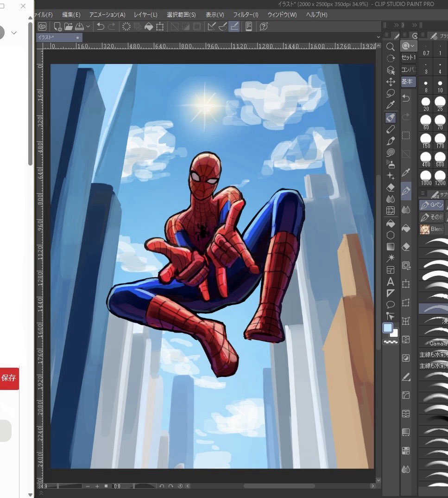Select the Fill bucket tool in tool palette
Screen dimensions: 448x498
pos(391,223)
